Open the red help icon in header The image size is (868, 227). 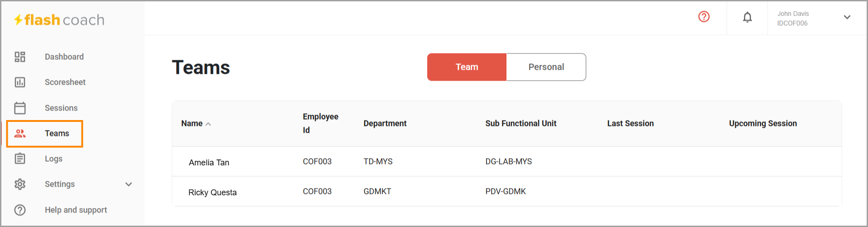pyautogui.click(x=704, y=17)
